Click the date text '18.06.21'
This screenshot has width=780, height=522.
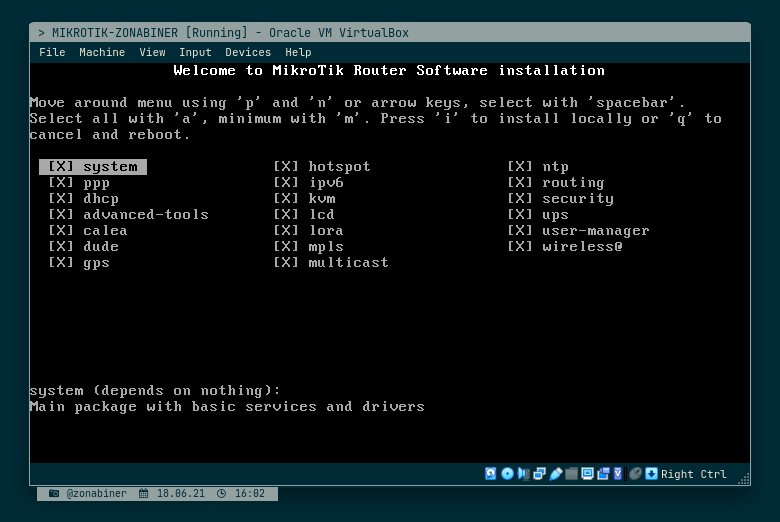(181, 494)
